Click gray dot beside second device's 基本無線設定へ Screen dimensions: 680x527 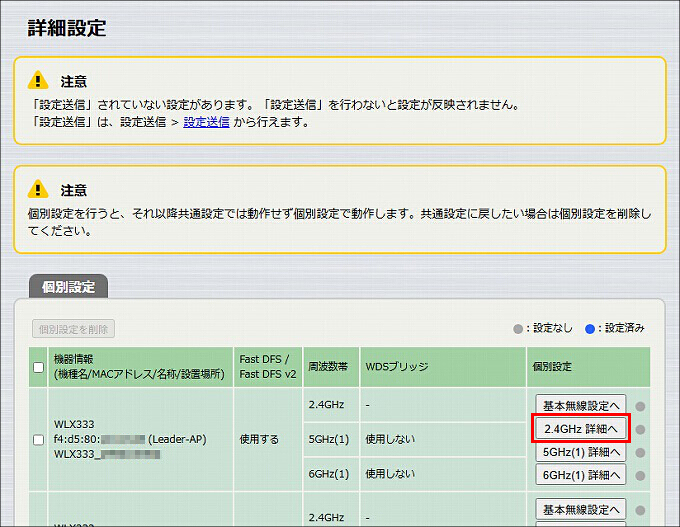640,511
